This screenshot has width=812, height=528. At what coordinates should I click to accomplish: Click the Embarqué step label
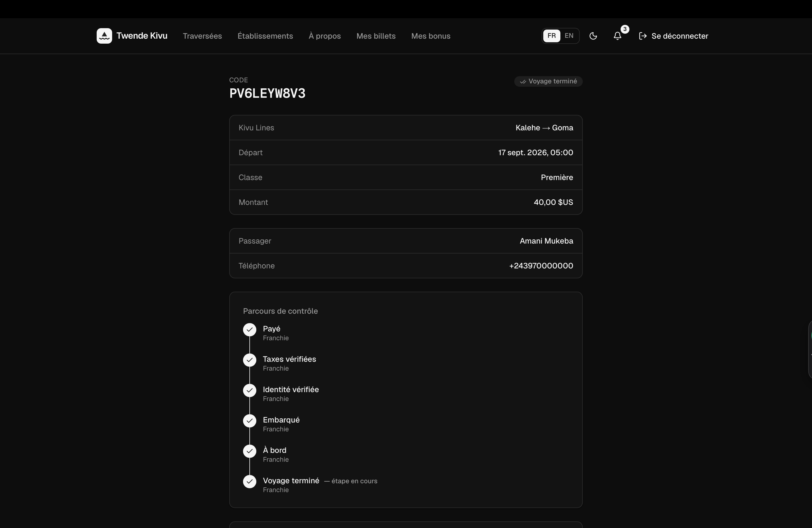click(281, 420)
